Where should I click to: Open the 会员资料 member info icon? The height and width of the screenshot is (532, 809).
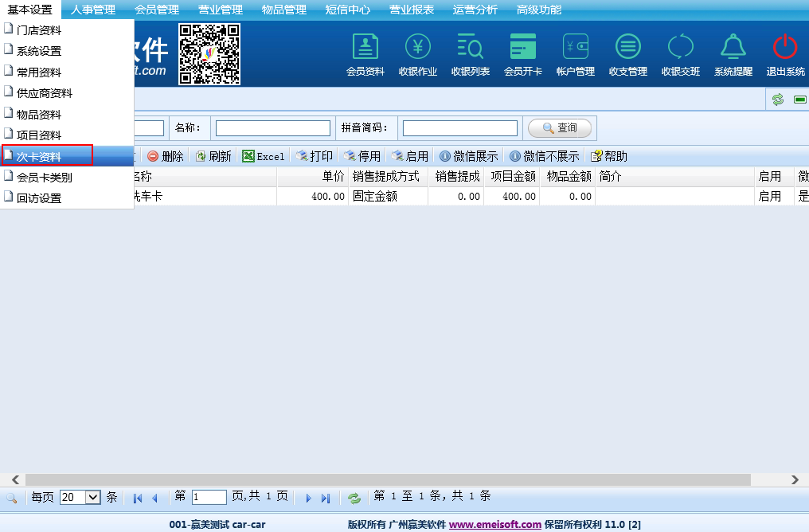coord(365,53)
